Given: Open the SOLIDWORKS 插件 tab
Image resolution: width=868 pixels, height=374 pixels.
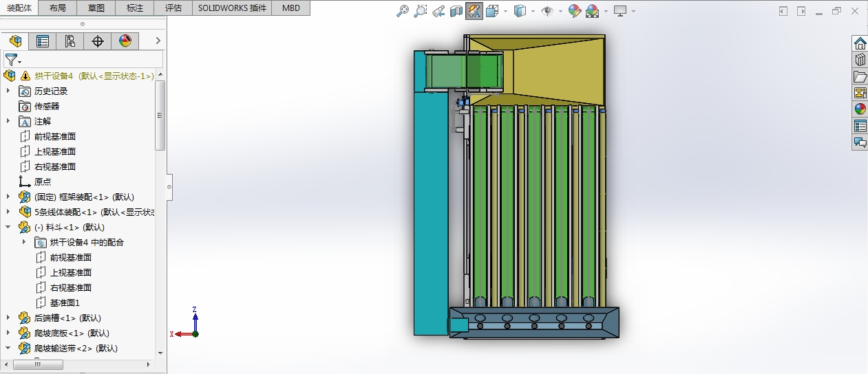Looking at the screenshot, I should coord(231,8).
